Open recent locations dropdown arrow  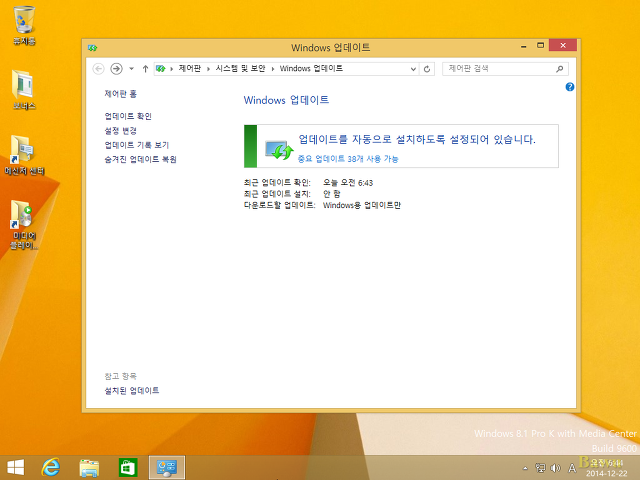[131, 69]
